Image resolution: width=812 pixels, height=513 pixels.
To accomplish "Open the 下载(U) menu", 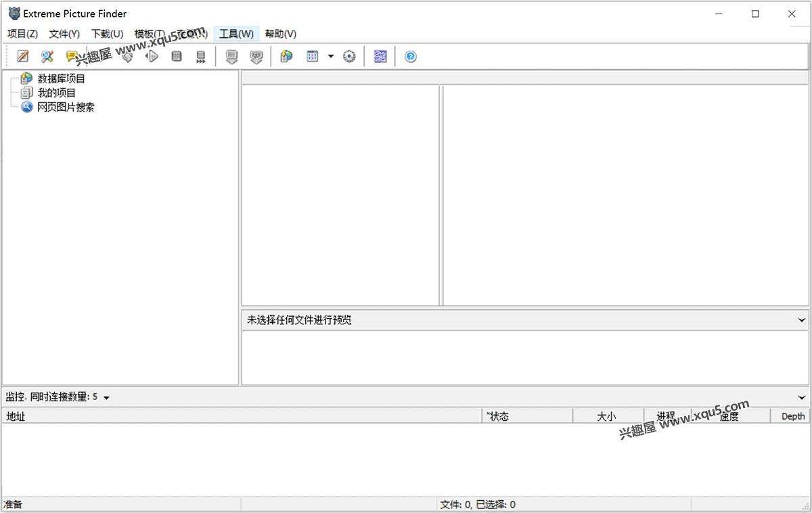I will pyautogui.click(x=107, y=34).
